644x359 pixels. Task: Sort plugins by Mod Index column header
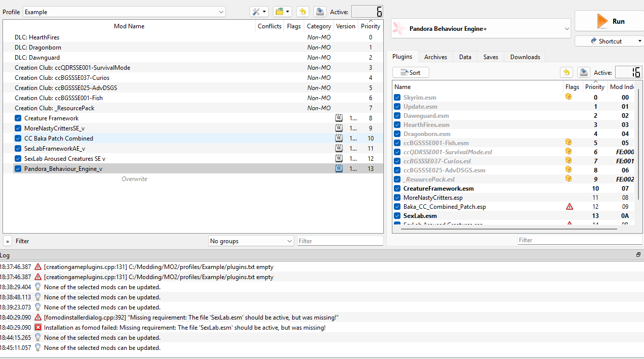click(x=622, y=87)
